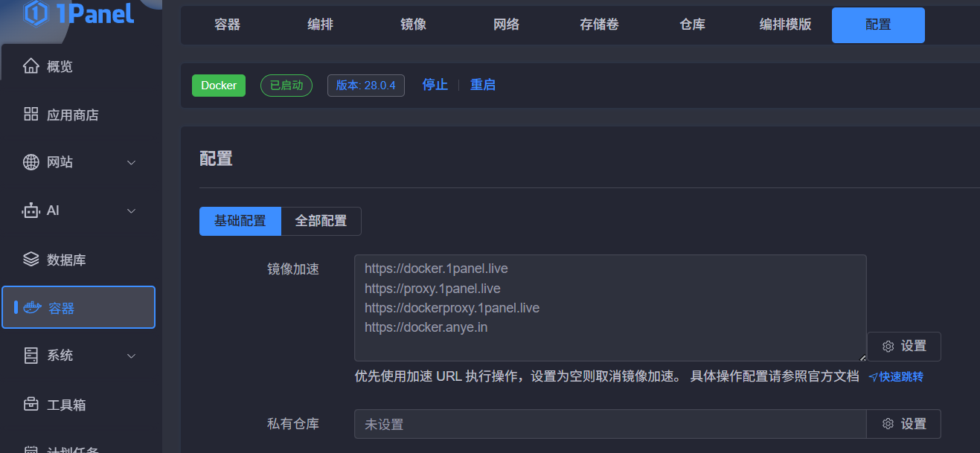This screenshot has height=453, width=980.
Task: Select the 配置 tab
Action: 878,25
